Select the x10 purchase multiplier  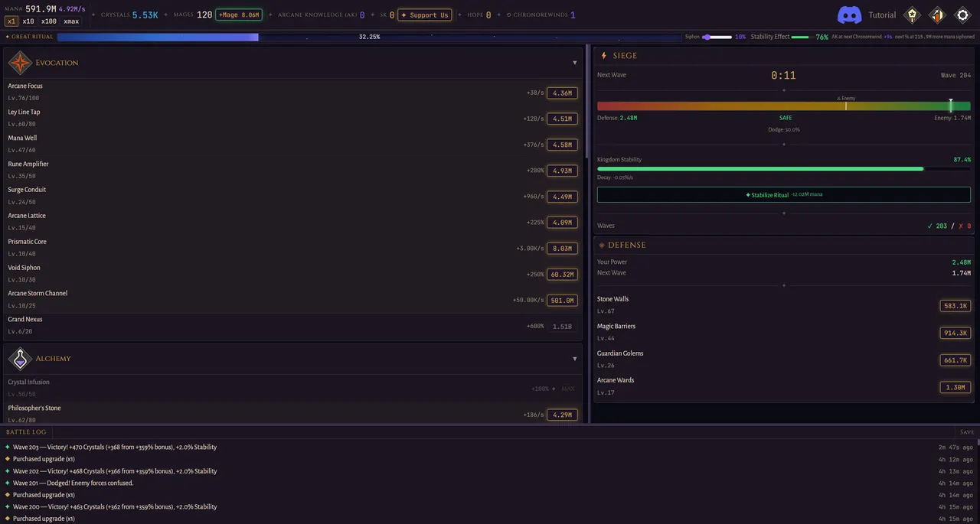(x=28, y=21)
